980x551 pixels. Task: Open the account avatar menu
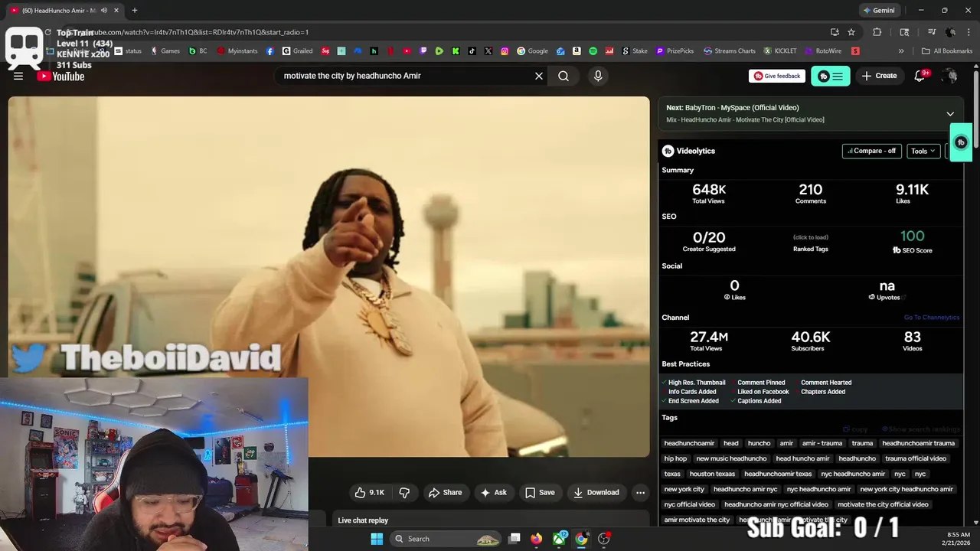click(x=950, y=76)
